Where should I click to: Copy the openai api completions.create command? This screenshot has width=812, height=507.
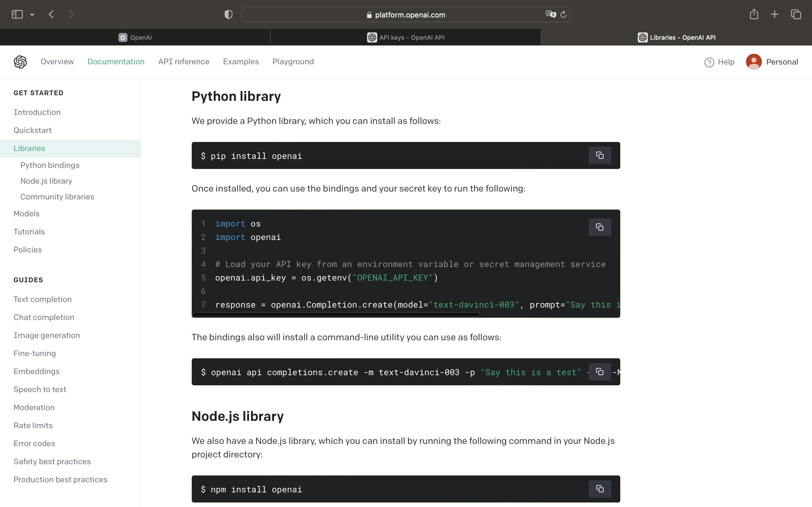tap(600, 372)
